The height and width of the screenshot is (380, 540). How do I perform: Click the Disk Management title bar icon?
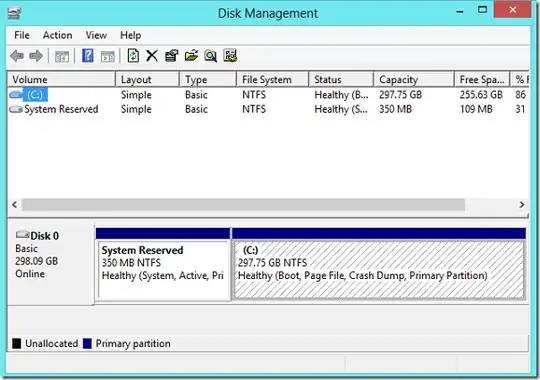click(14, 13)
